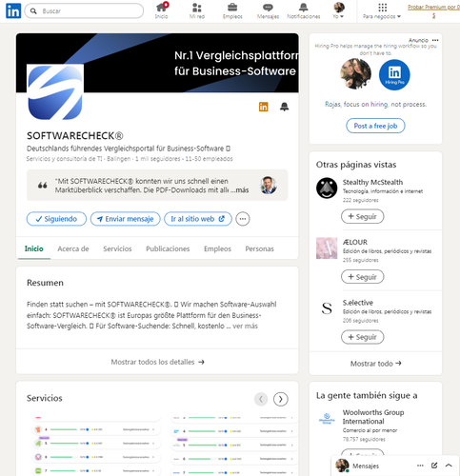Switch to the Servicios tab
The width and height of the screenshot is (460, 476).
117,248
